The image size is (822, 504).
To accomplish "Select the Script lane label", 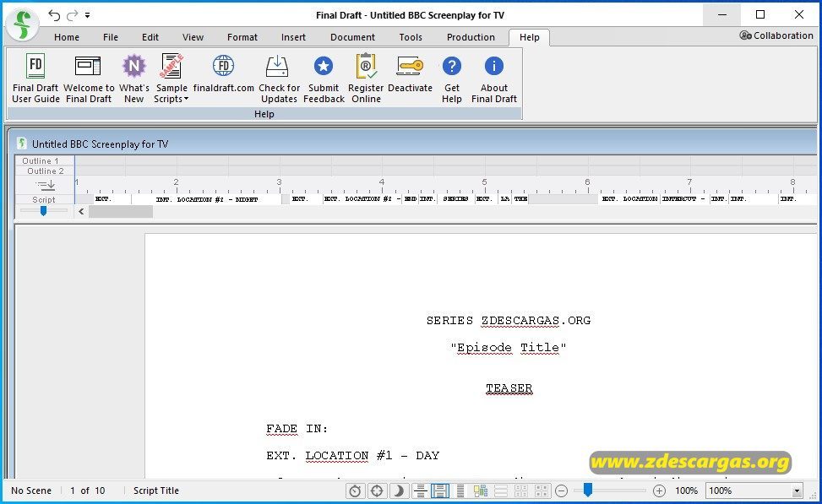I will [44, 199].
